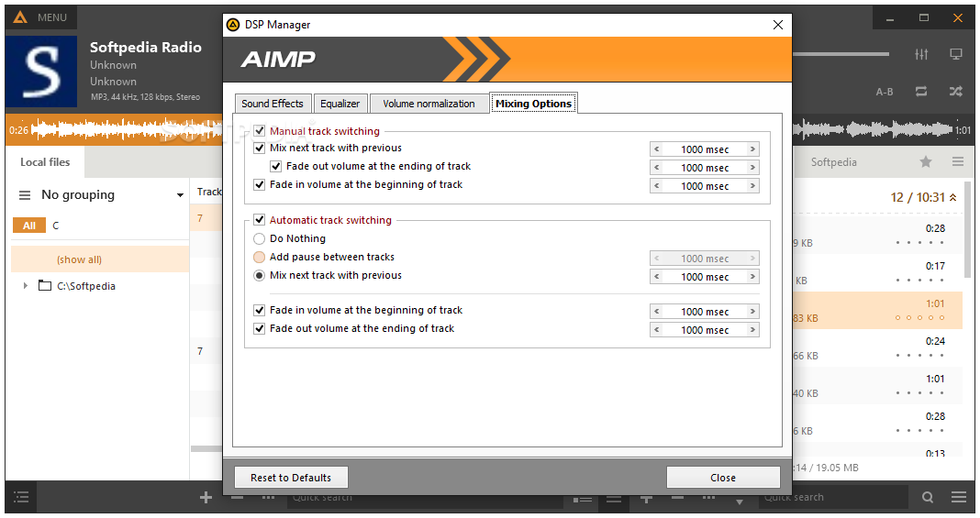980x518 pixels.
Task: Click the list view icon in the bottom-left corner
Action: point(21,498)
